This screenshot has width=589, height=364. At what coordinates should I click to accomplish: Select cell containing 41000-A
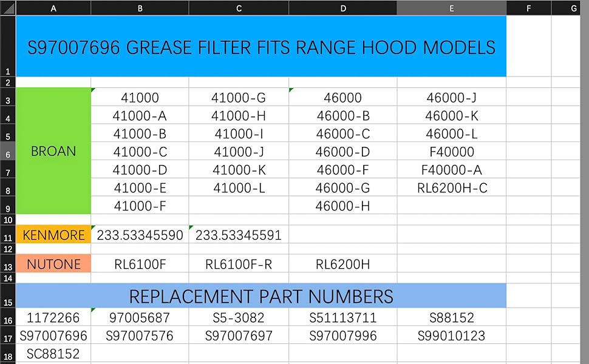pos(140,115)
